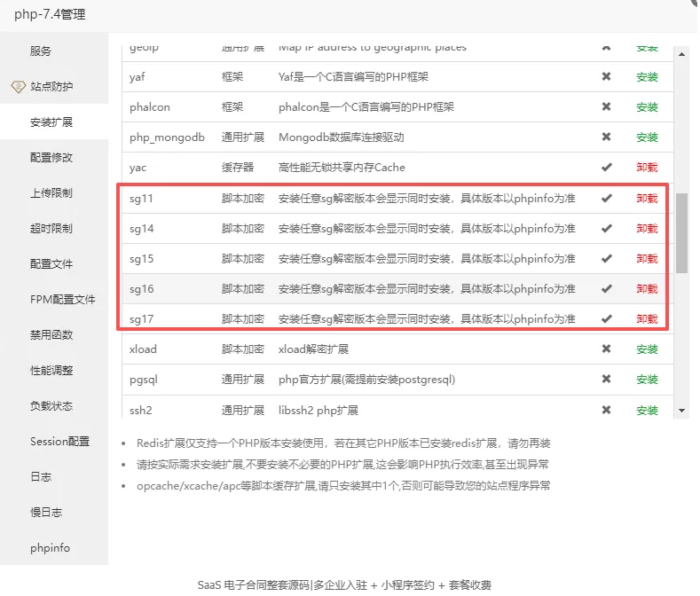The height and width of the screenshot is (596, 700).
Task: Select the ssh2 extension name
Action: (x=141, y=411)
